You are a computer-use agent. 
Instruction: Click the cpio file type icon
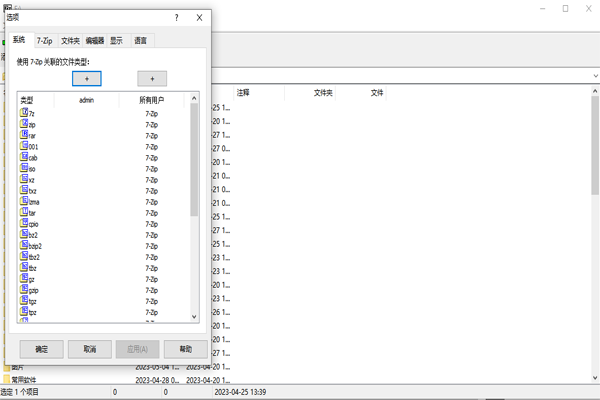pos(24,223)
